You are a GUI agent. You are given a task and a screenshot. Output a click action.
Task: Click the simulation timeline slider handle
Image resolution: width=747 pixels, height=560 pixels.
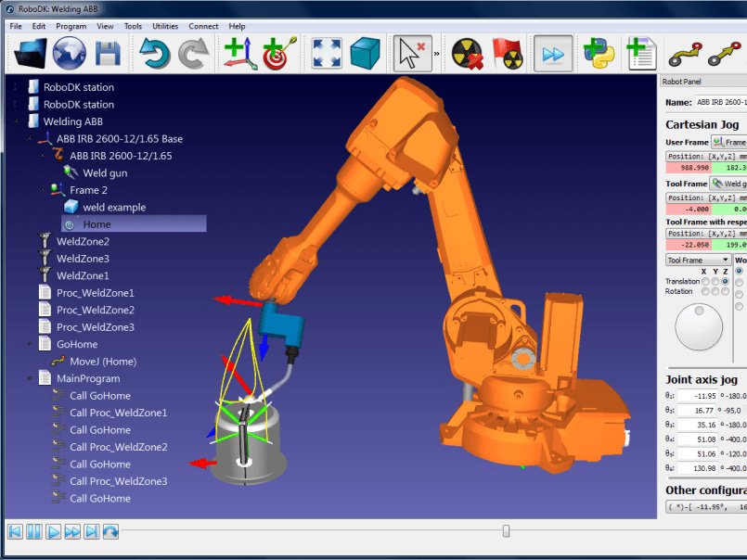coord(506,530)
